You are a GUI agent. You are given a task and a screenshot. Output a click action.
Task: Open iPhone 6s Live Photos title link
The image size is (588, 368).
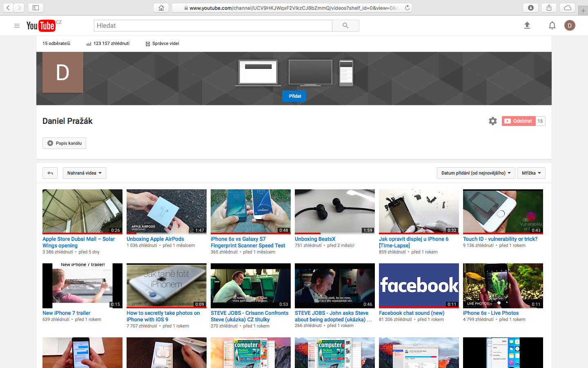coord(491,313)
